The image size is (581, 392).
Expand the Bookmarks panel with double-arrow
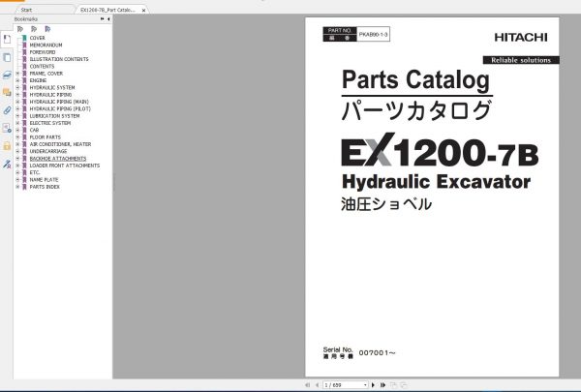(x=103, y=19)
